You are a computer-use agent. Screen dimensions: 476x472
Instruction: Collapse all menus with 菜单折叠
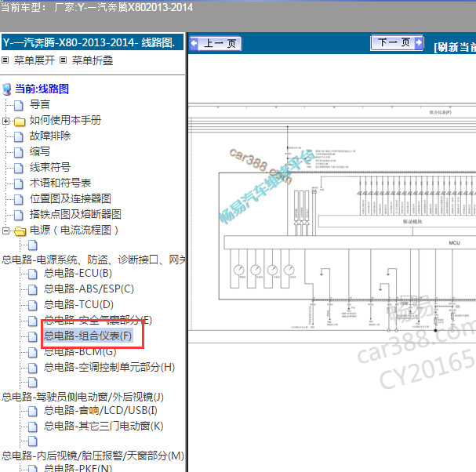tap(93, 60)
